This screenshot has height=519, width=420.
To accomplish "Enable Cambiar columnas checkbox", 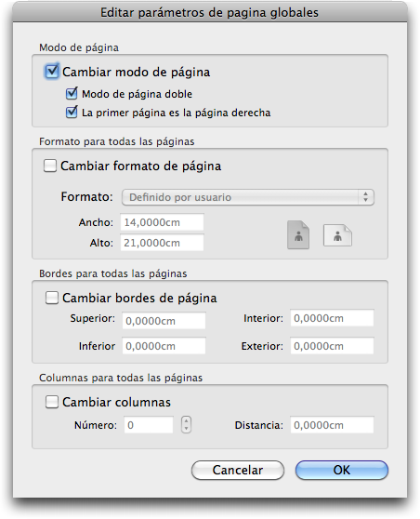I will pyautogui.click(x=52, y=402).
